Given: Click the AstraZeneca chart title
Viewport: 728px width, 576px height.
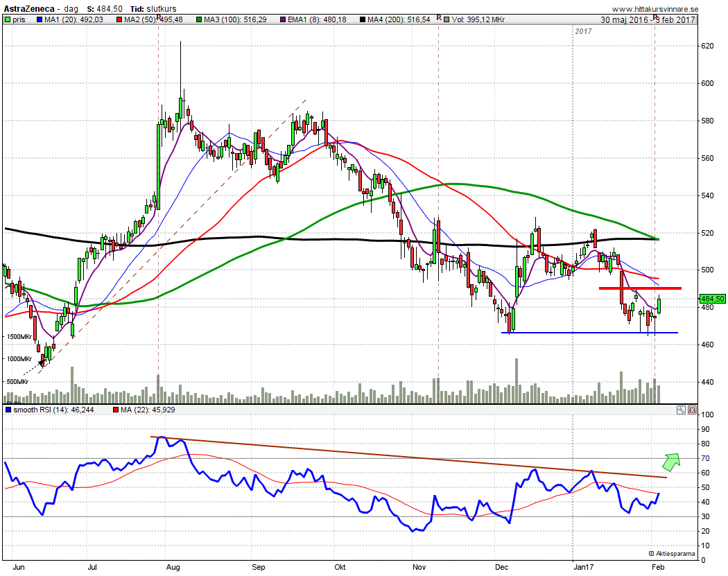Looking at the screenshot, I should pyautogui.click(x=29, y=9).
